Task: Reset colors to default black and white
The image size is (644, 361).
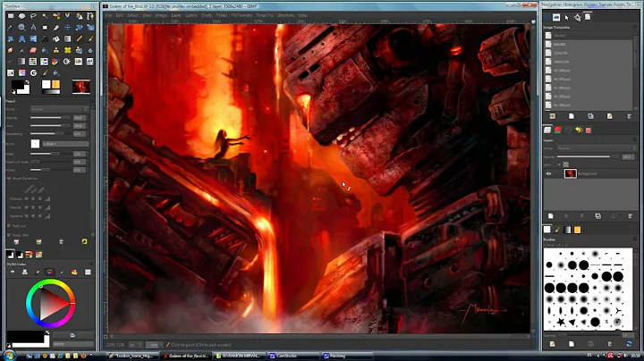Action: (13, 92)
